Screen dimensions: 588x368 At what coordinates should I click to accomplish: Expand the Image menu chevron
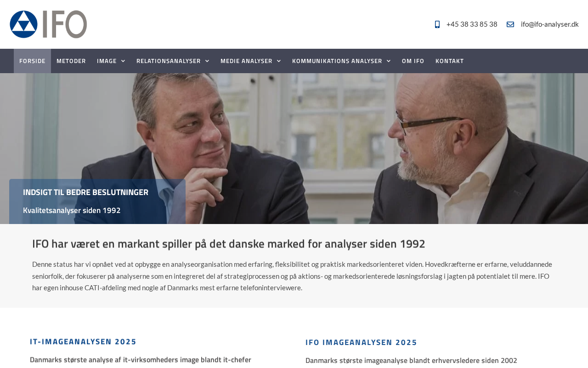coord(123,61)
